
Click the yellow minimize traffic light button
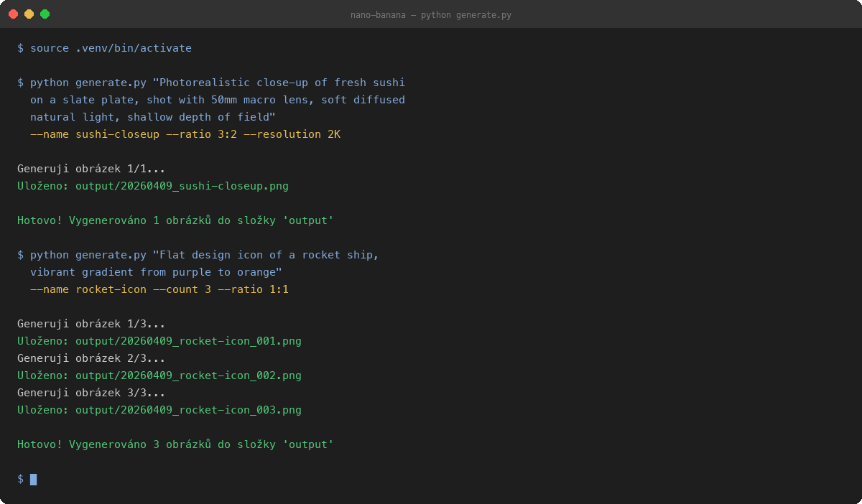click(30, 13)
